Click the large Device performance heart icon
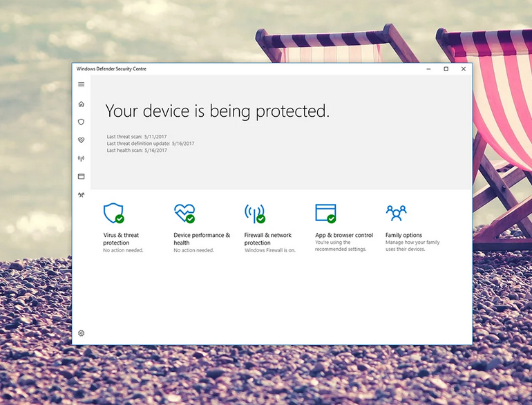The height and width of the screenshot is (405, 532). 184,213
